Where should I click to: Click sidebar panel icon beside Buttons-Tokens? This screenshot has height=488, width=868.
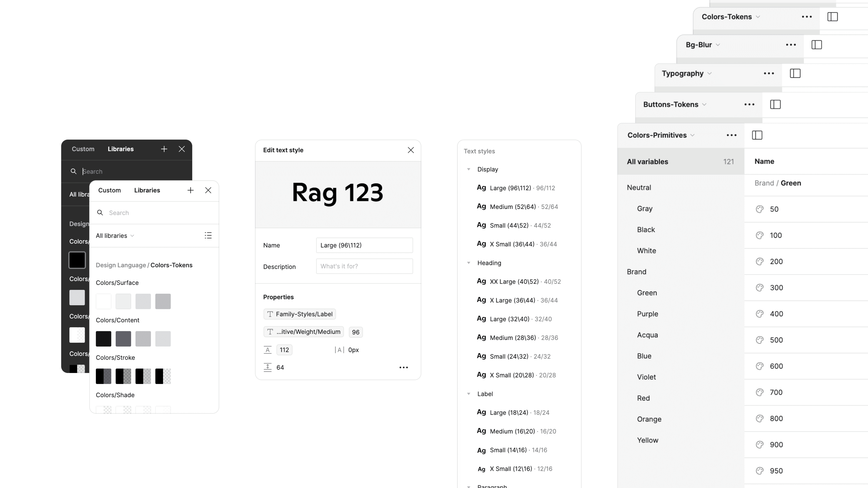pyautogui.click(x=775, y=104)
